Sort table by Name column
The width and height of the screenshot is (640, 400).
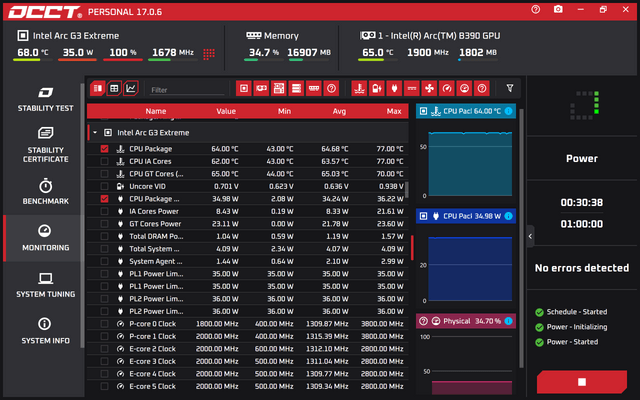click(156, 111)
